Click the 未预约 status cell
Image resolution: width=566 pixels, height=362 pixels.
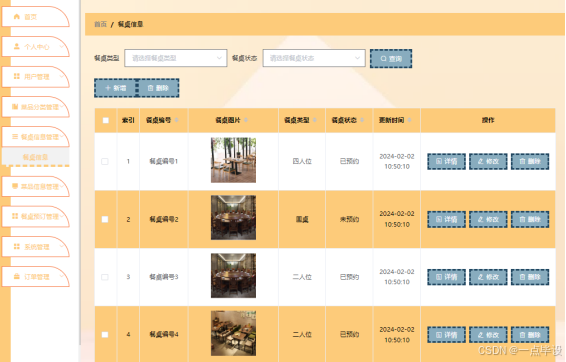(x=349, y=219)
